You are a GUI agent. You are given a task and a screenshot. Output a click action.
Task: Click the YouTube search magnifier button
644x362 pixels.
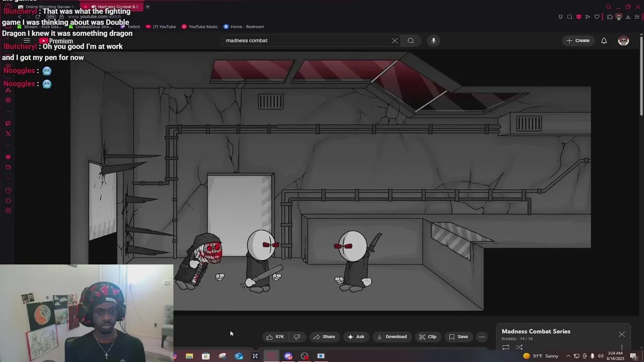pos(411,41)
